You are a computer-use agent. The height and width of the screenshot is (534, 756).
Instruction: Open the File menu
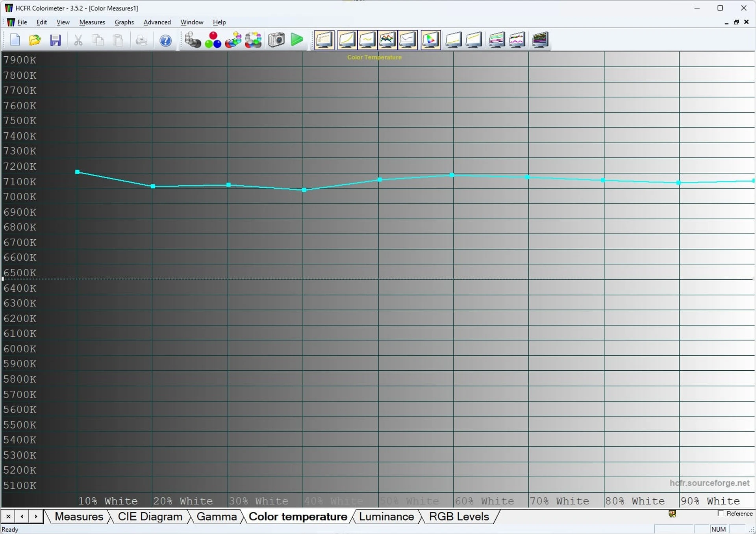(22, 22)
